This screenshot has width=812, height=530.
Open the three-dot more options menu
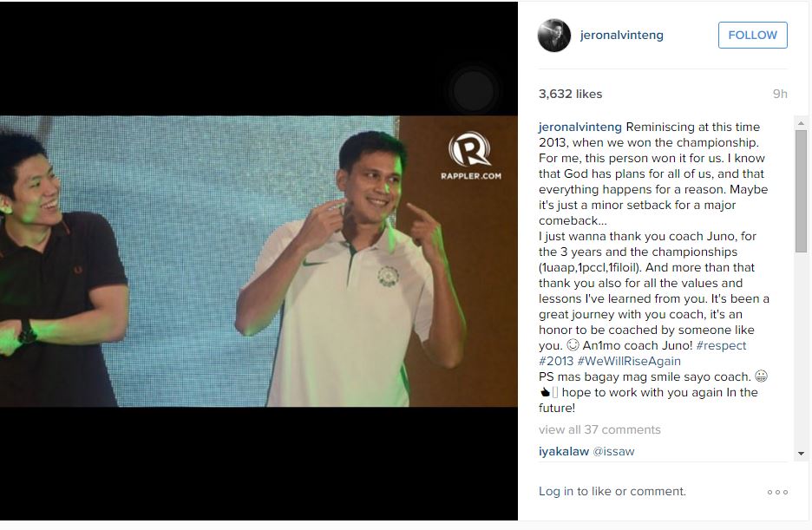777,492
